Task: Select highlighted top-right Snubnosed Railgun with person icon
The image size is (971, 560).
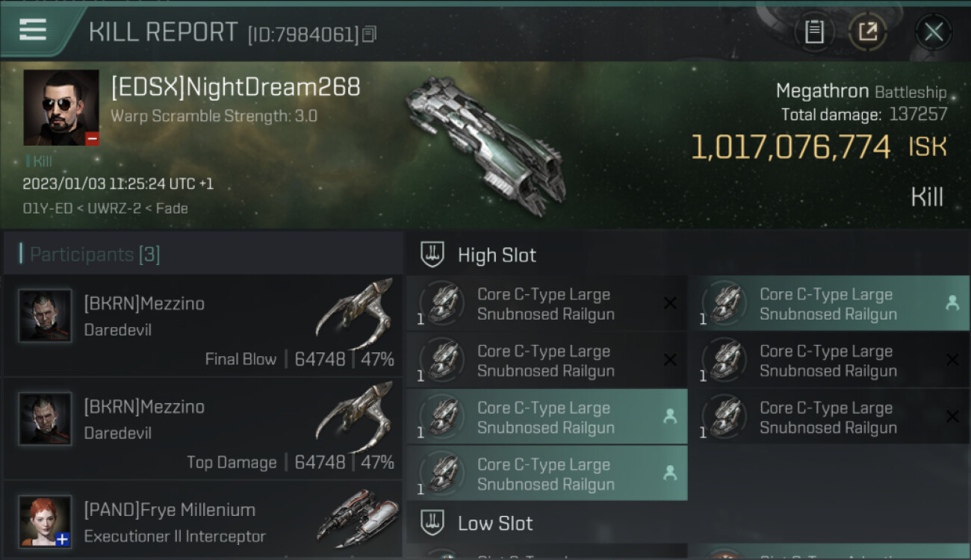Action: pyautogui.click(x=828, y=304)
